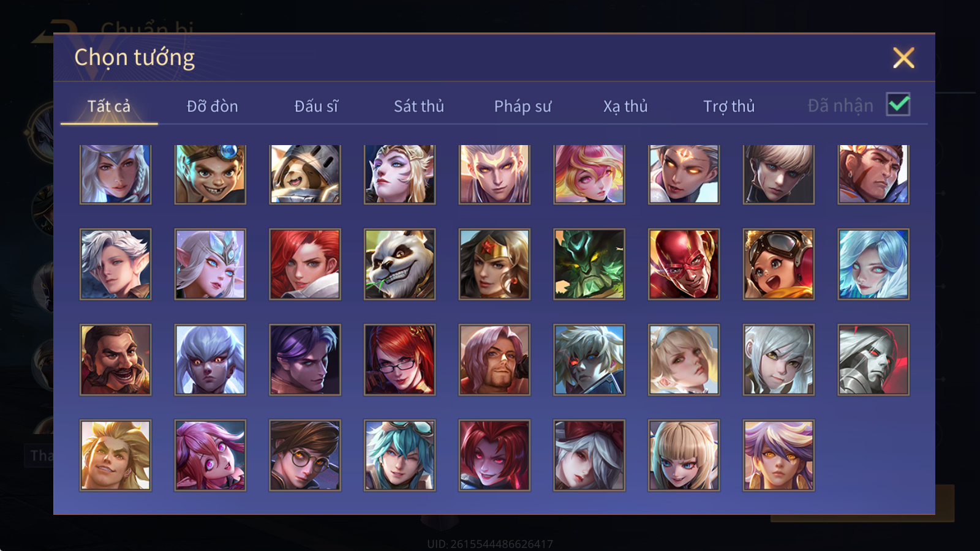This screenshot has height=551, width=980.
Task: Pick the Wonder Woman hero portrait
Action: [x=495, y=264]
